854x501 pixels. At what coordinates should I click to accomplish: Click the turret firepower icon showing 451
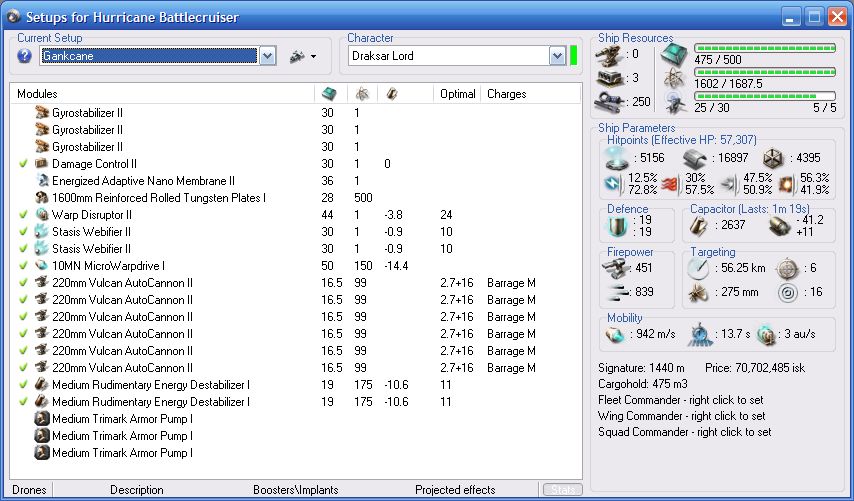tap(615, 268)
